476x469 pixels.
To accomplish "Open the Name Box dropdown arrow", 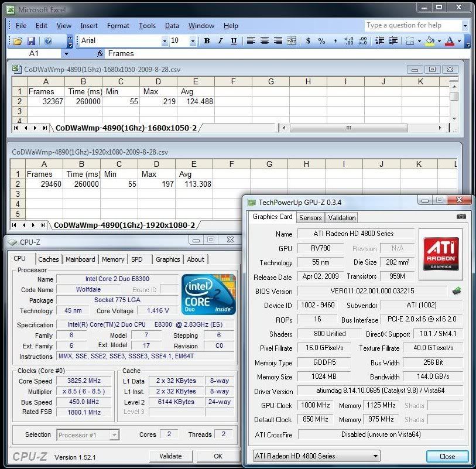I will 66,54.
